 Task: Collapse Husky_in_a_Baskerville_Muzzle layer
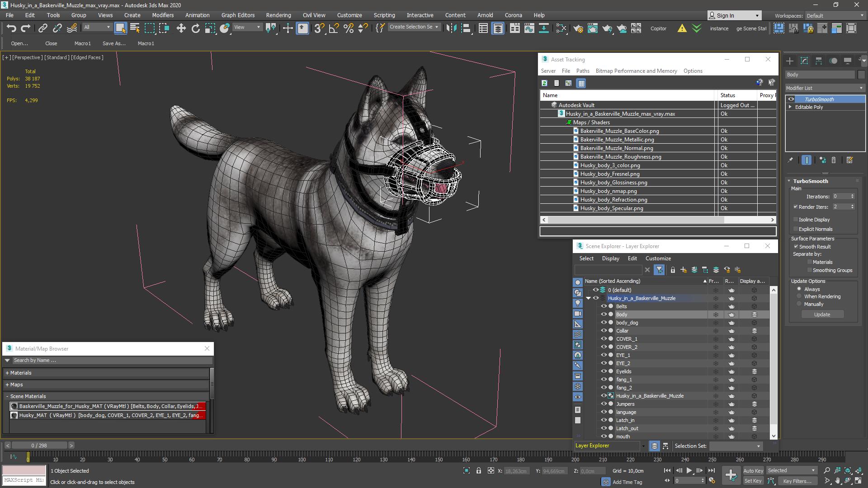click(x=588, y=298)
